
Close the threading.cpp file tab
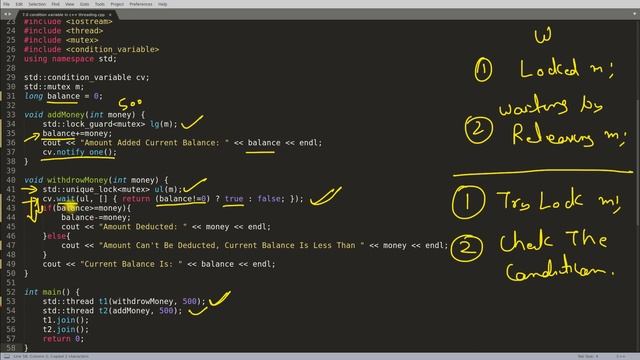pos(110,15)
